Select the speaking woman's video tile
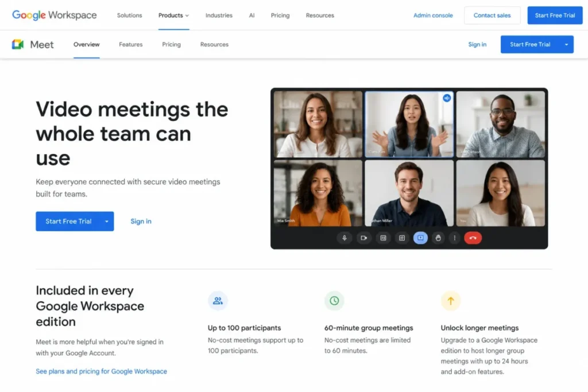This screenshot has width=588, height=392. pos(409,125)
